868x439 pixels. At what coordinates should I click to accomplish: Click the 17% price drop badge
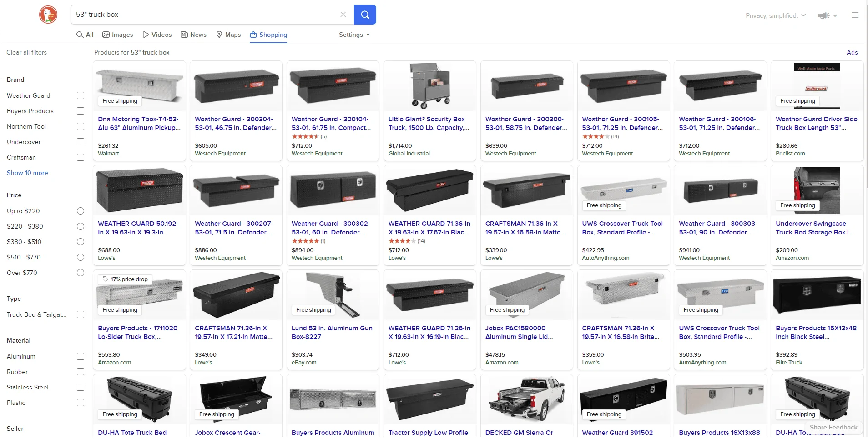(125, 279)
